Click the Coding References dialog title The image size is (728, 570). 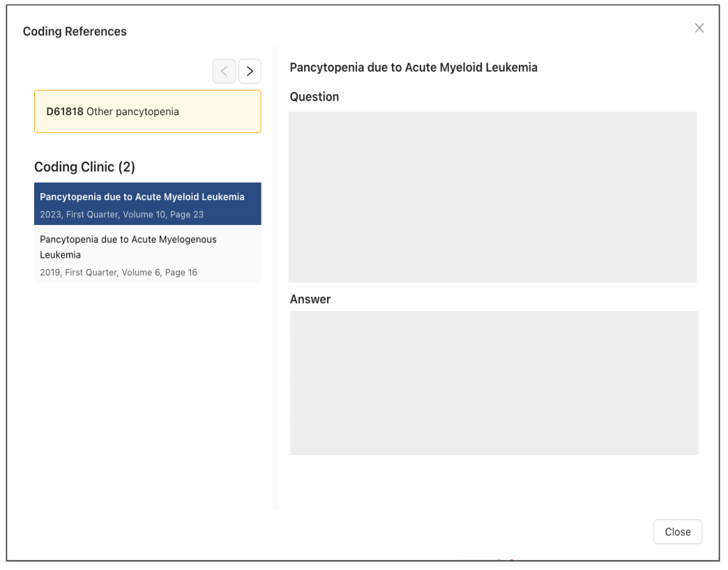(x=75, y=31)
